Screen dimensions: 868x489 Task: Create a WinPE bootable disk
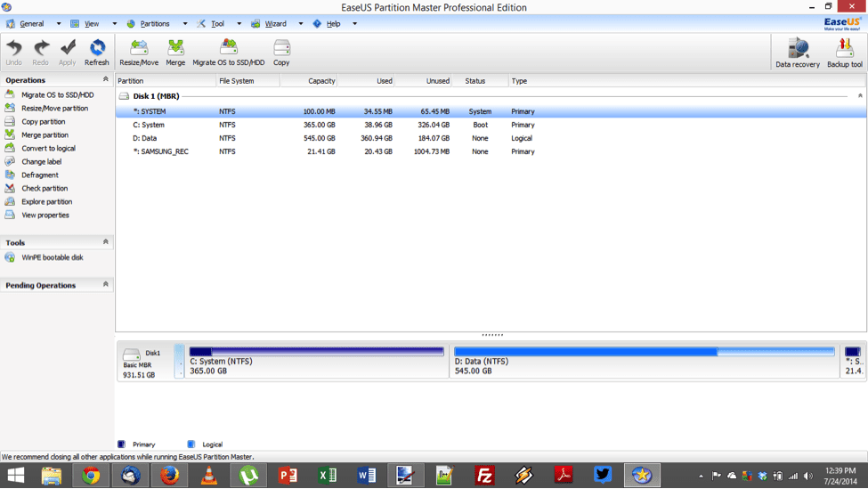[52, 257]
